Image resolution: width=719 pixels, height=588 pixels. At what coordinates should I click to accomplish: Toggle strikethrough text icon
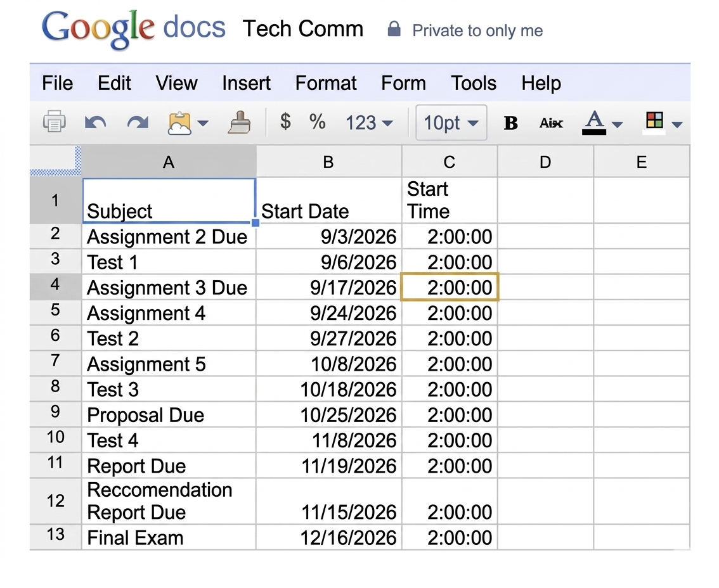tap(551, 123)
